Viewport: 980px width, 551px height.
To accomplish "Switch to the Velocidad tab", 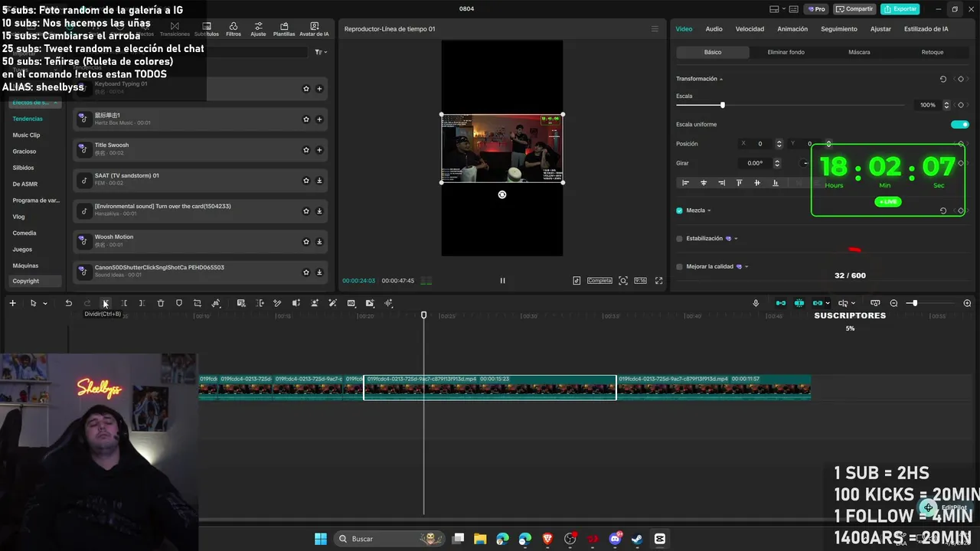I will (x=750, y=29).
